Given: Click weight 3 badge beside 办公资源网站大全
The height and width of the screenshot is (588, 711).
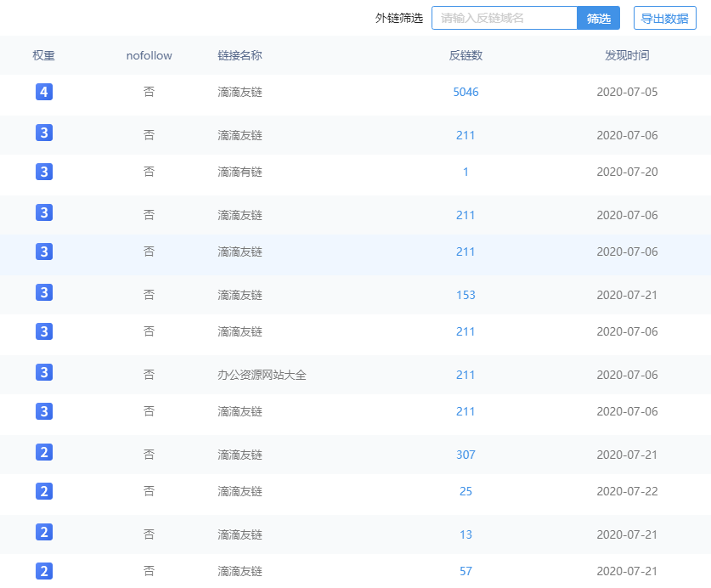Looking at the screenshot, I should (44, 373).
